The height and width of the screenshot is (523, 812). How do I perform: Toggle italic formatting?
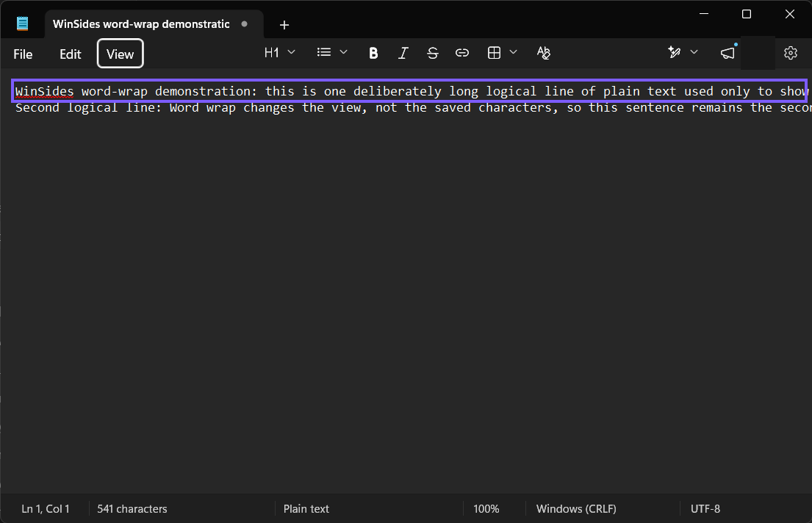click(x=403, y=53)
